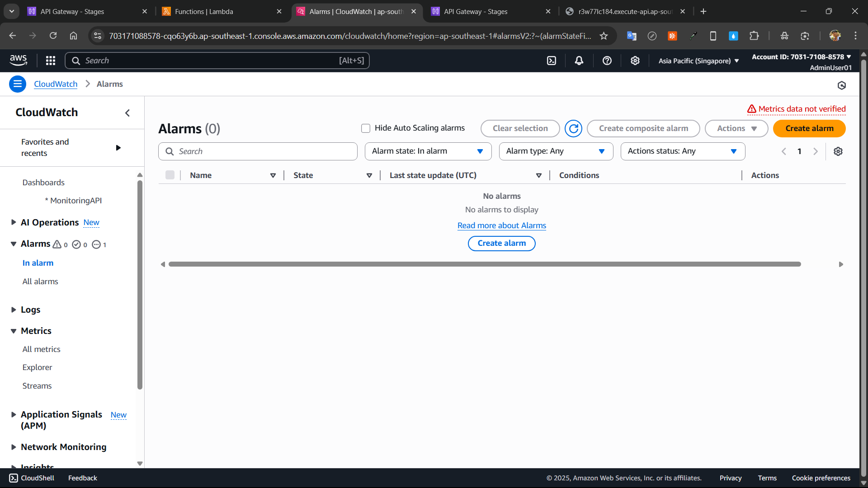This screenshot has width=868, height=488.
Task: Open Account ID dropdown menu
Action: (802, 57)
